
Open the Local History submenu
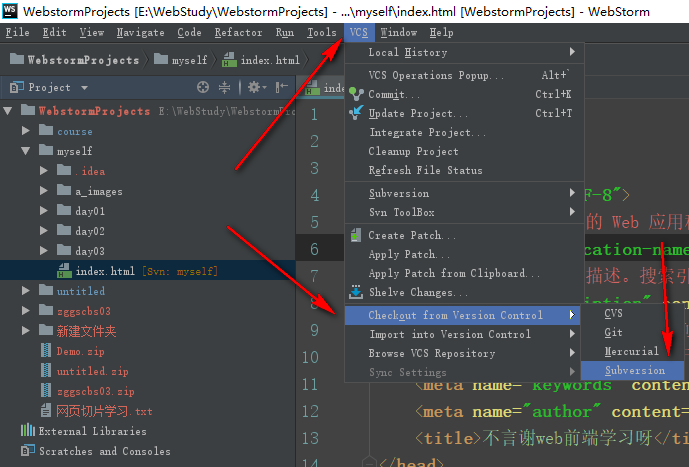pos(464,52)
